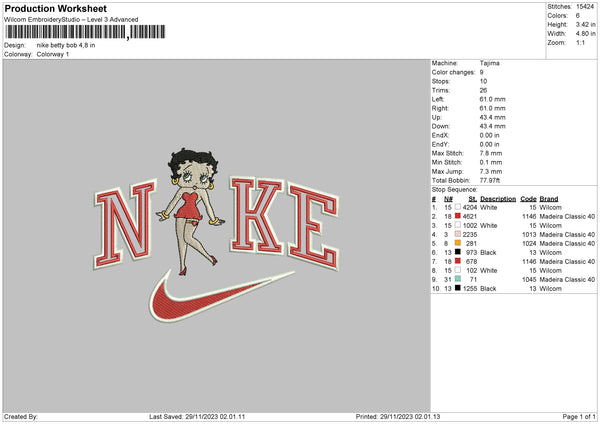Click the 'EndY:' label
Viewport: 600px width, 424px height.
[x=440, y=144]
